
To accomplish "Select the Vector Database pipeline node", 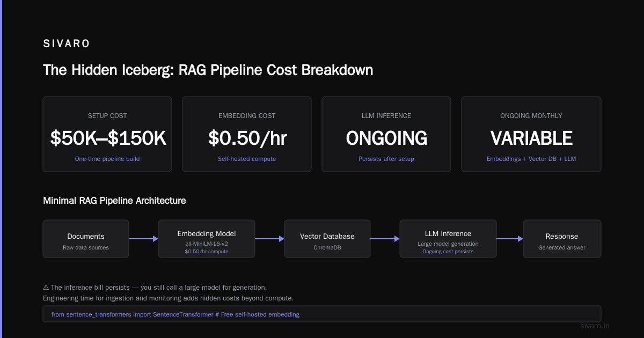I will (327, 239).
